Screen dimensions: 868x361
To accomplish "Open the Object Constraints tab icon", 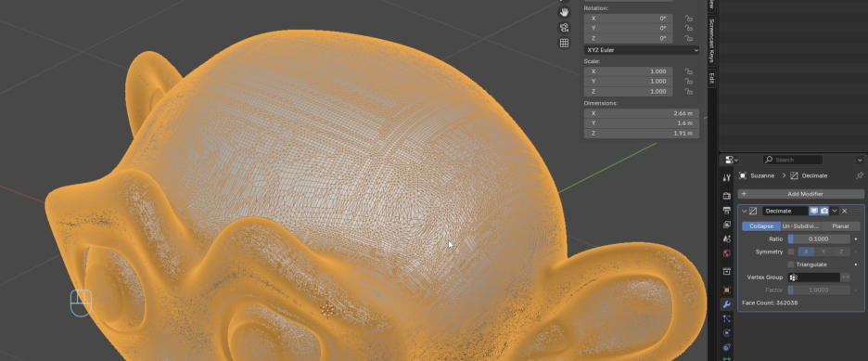I will tap(727, 348).
